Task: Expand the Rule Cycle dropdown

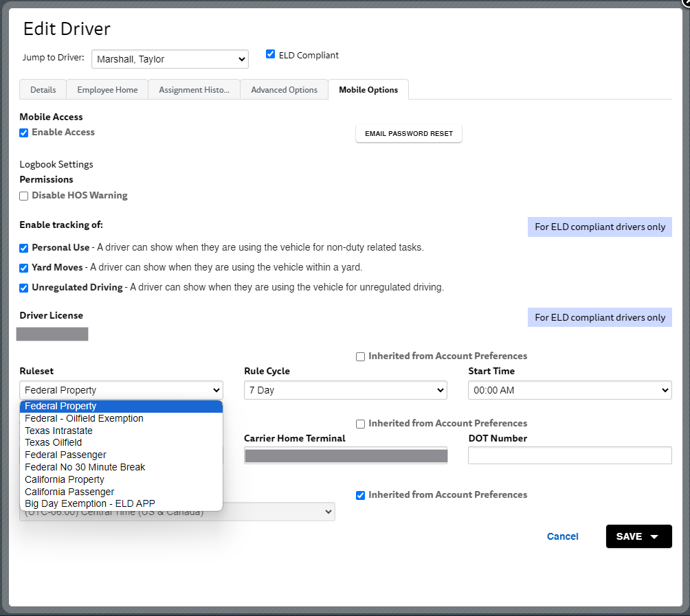Action: coord(346,390)
